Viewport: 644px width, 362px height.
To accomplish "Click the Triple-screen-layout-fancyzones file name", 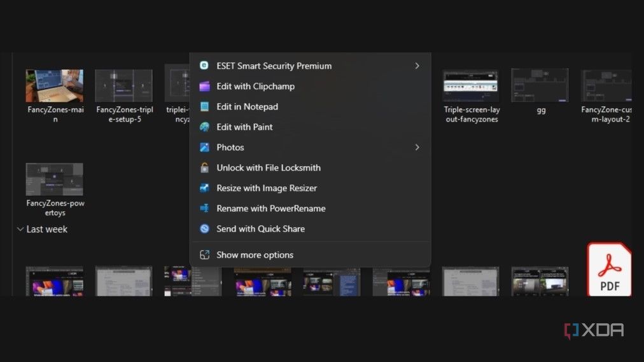I will pyautogui.click(x=472, y=114).
